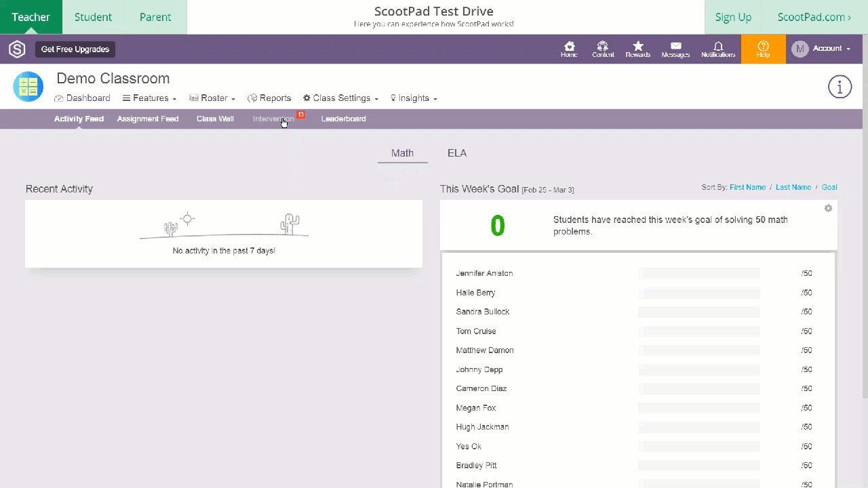Click the Account avatar circle M
This screenshot has width=868, height=488.
point(800,49)
